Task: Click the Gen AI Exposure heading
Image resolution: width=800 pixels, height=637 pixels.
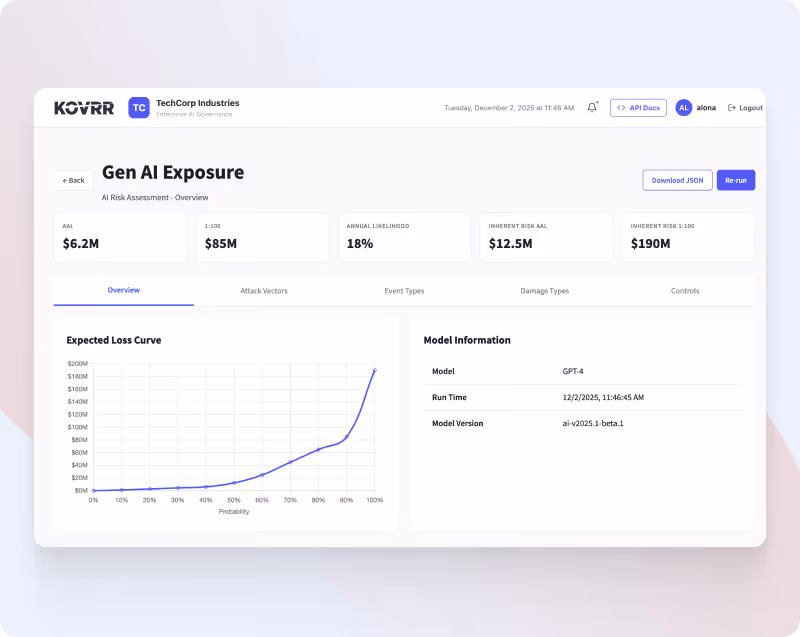Action: pyautogui.click(x=173, y=172)
